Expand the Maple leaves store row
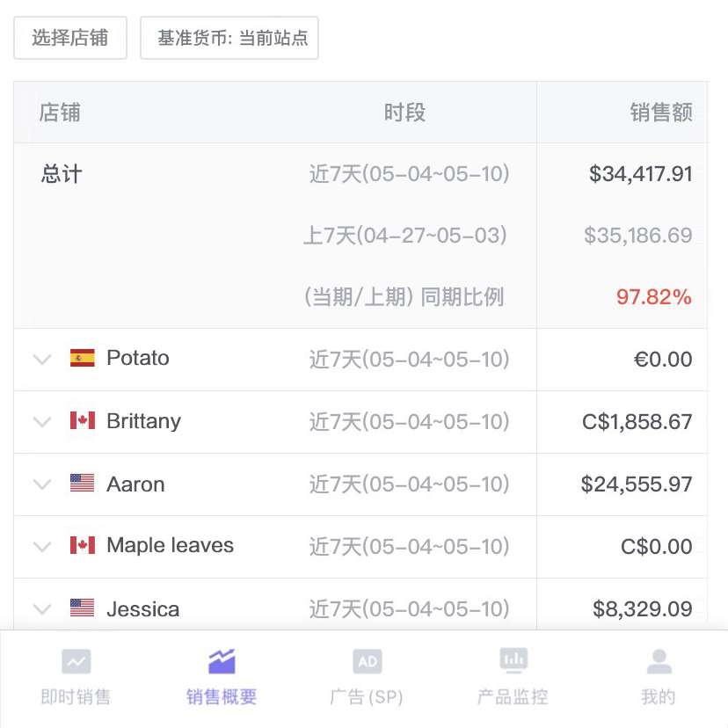The image size is (728, 728). coord(42,546)
